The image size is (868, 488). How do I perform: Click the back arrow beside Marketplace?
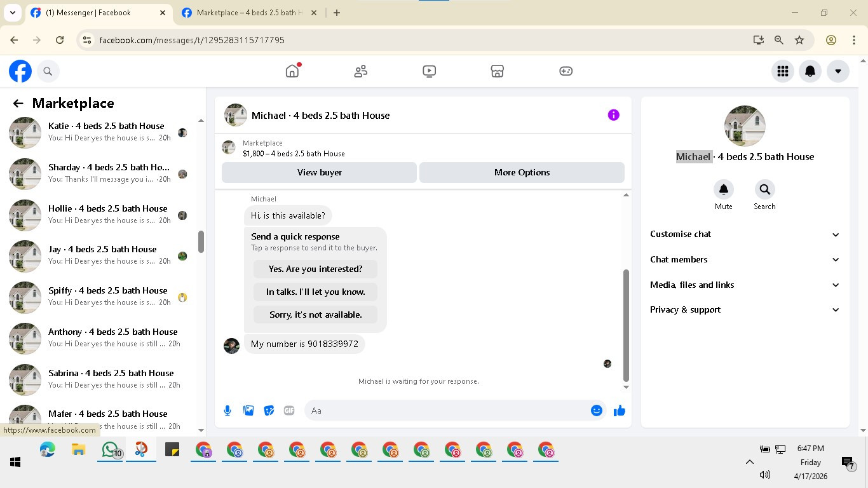[x=18, y=104]
